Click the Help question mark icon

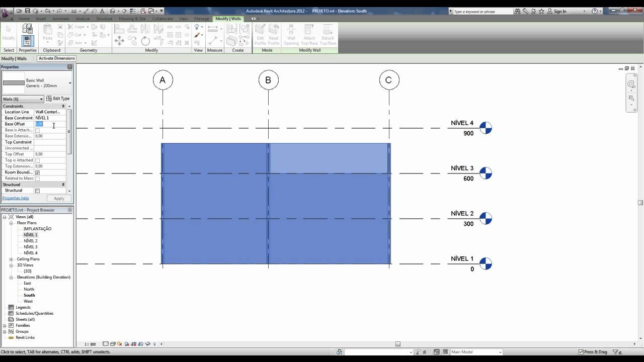coord(594,11)
